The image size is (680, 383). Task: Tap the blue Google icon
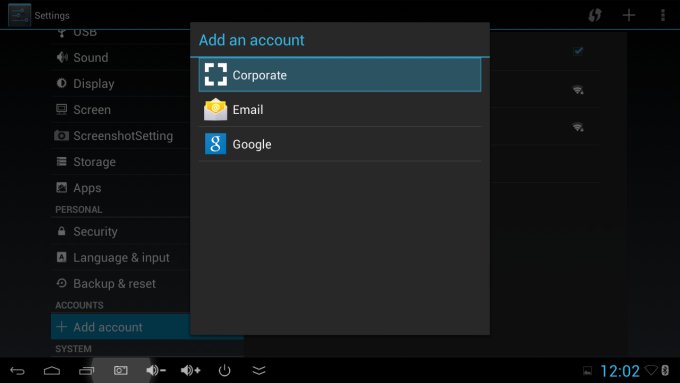click(216, 144)
